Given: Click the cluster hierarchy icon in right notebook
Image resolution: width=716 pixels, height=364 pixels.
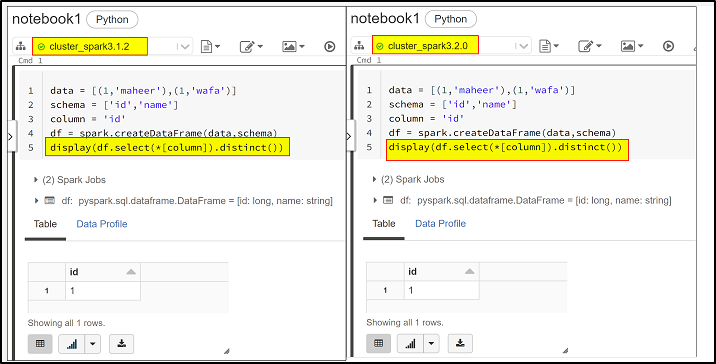Looking at the screenshot, I should click(360, 46).
